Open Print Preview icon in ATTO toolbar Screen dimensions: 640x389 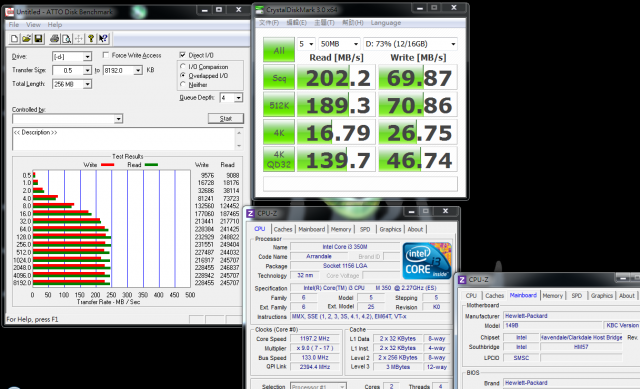(66, 39)
